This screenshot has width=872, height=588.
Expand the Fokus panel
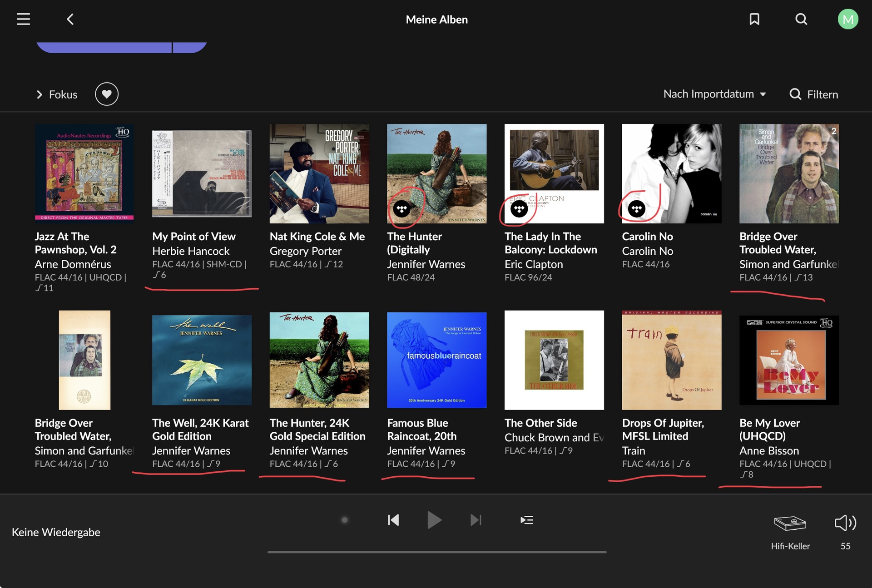(x=57, y=94)
